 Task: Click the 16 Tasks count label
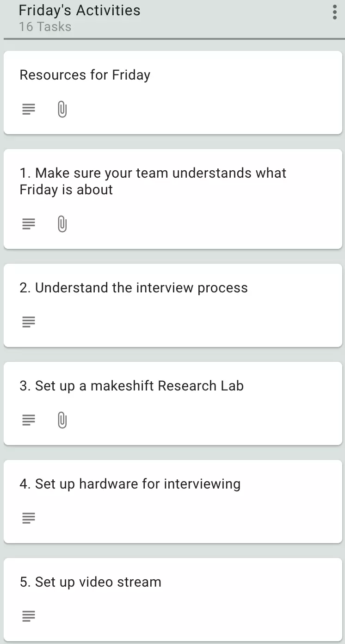(x=45, y=27)
